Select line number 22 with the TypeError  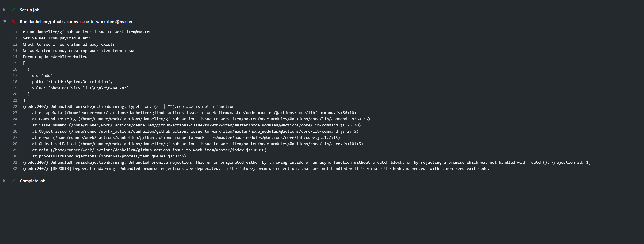point(15,106)
